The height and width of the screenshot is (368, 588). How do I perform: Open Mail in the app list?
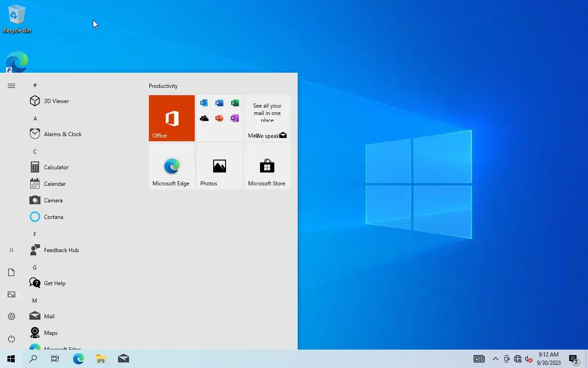point(84,316)
